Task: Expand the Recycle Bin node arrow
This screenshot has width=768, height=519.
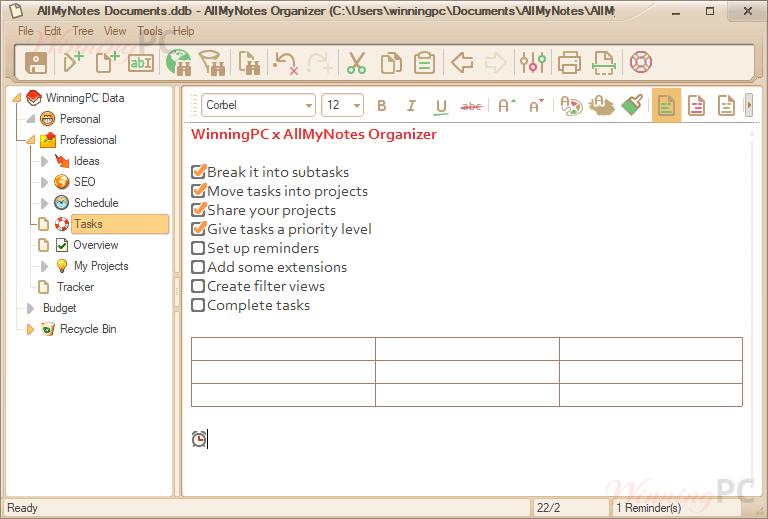Action: 30,330
